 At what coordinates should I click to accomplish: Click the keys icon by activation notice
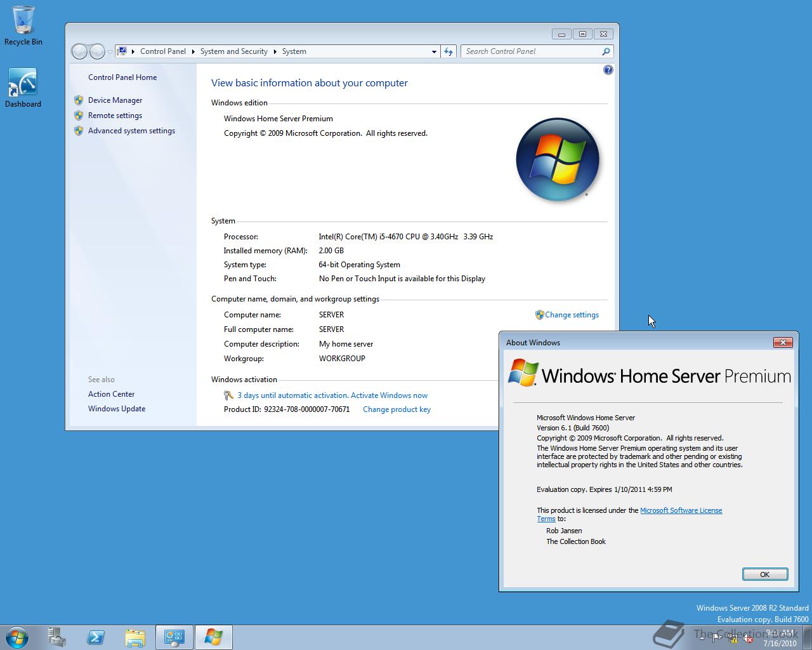229,395
